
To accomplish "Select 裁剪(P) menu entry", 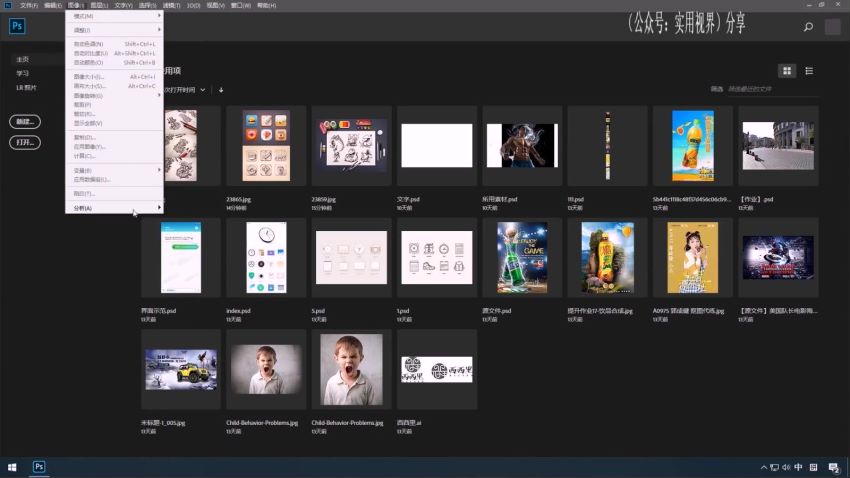I will coord(114,105).
